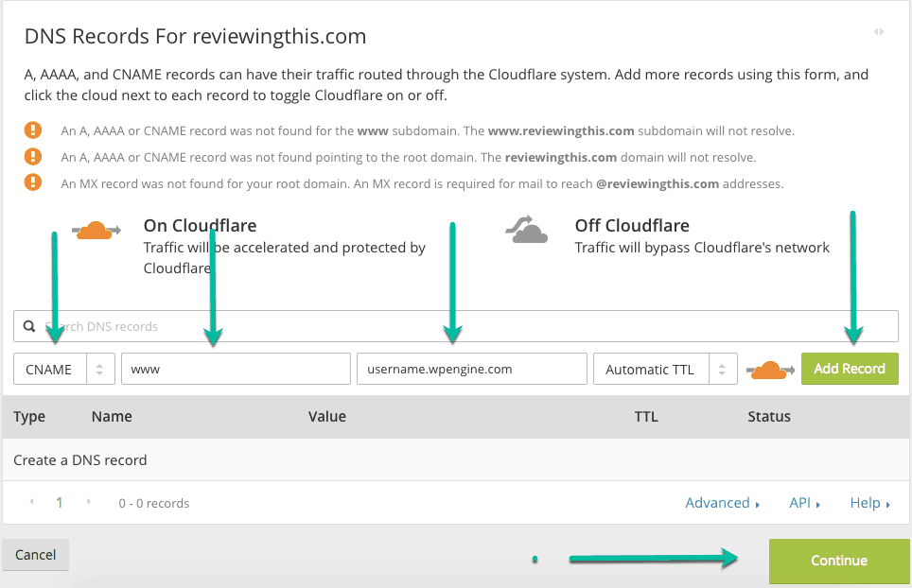
Task: Open the Help link
Action: [x=870, y=503]
